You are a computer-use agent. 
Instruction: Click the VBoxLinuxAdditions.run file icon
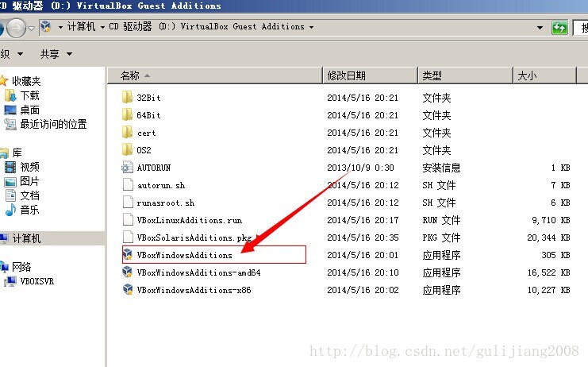(x=128, y=220)
